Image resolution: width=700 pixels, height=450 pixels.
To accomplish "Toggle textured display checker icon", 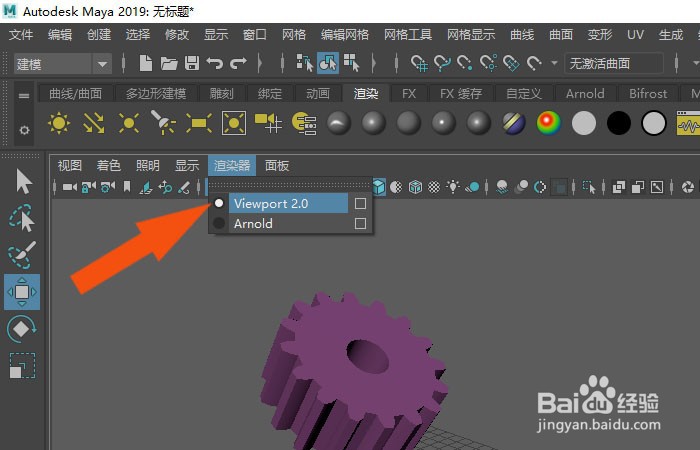I will tap(434, 187).
